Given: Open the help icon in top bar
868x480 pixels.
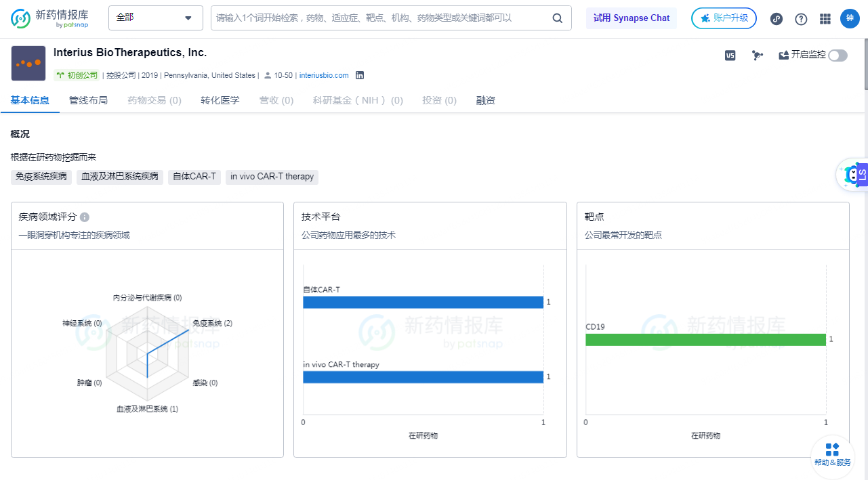Looking at the screenshot, I should coord(801,19).
